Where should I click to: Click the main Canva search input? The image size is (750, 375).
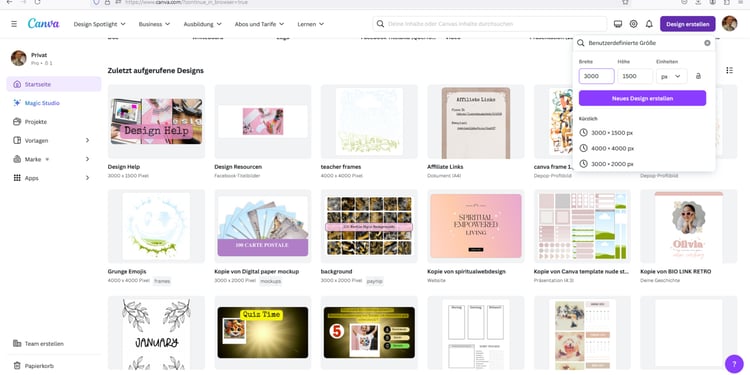coord(490,24)
